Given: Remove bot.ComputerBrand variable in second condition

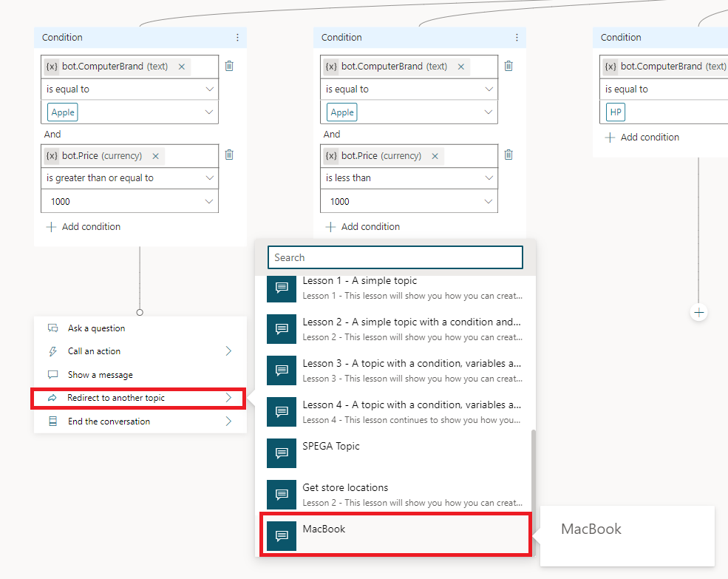Looking at the screenshot, I should pyautogui.click(x=461, y=67).
